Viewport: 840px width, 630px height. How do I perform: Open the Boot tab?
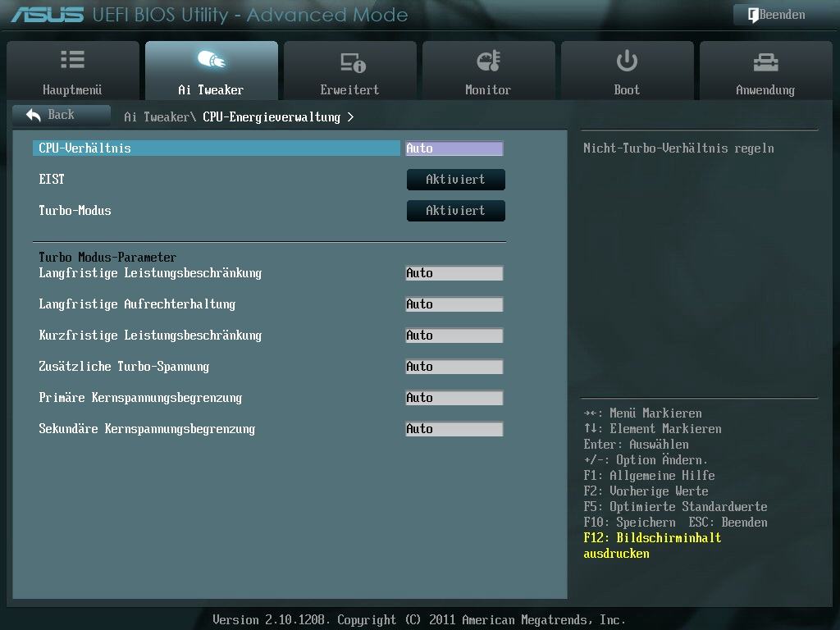click(x=628, y=71)
